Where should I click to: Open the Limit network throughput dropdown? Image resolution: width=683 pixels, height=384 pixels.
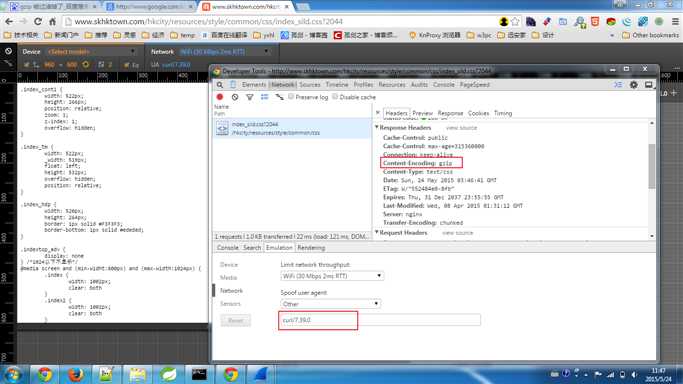coord(332,276)
